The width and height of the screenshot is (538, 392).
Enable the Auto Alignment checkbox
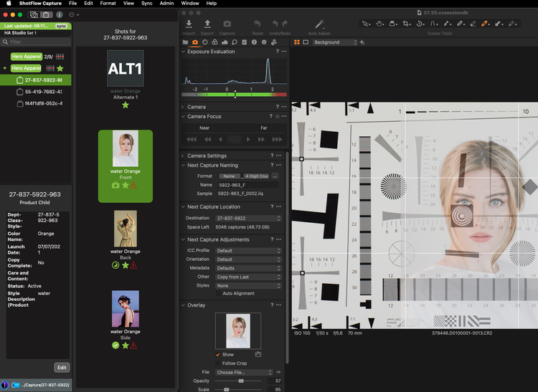point(218,293)
